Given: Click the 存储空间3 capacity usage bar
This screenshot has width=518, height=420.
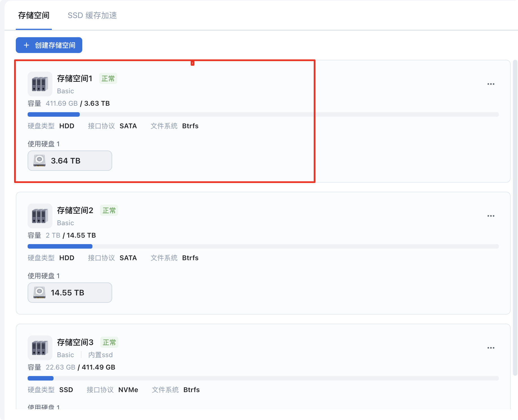Looking at the screenshot, I should coord(263,378).
